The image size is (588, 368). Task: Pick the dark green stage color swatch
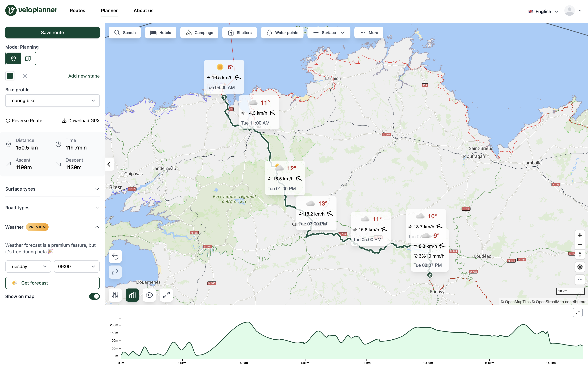pos(10,76)
